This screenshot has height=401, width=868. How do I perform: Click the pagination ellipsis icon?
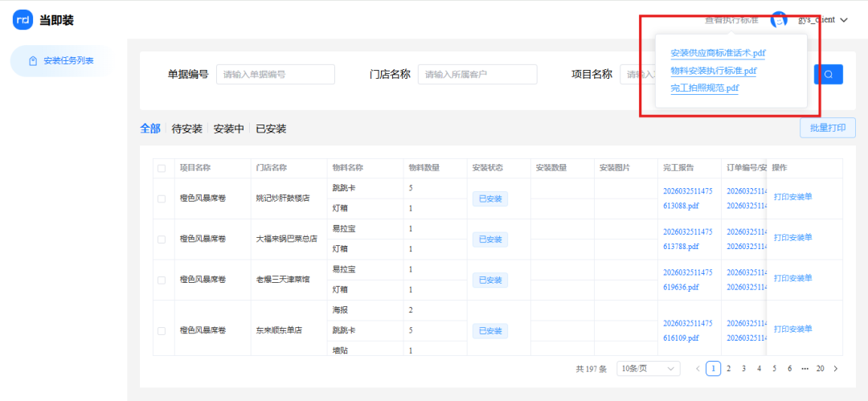point(805,368)
